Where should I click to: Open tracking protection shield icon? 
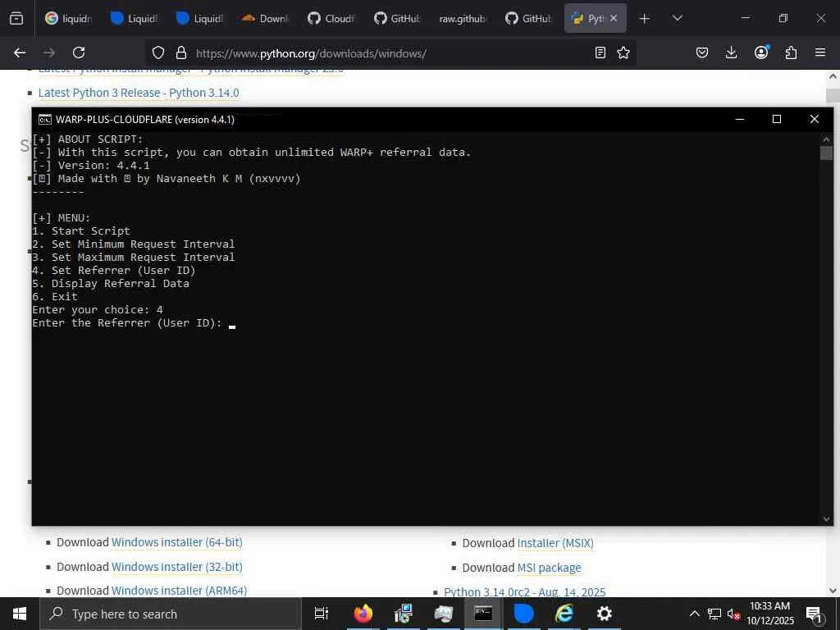click(x=158, y=53)
